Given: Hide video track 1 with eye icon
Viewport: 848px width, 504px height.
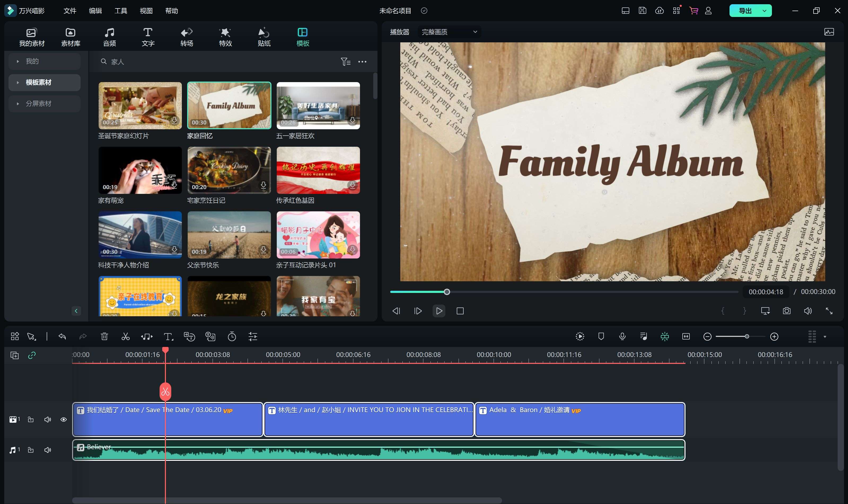Looking at the screenshot, I should (x=64, y=420).
